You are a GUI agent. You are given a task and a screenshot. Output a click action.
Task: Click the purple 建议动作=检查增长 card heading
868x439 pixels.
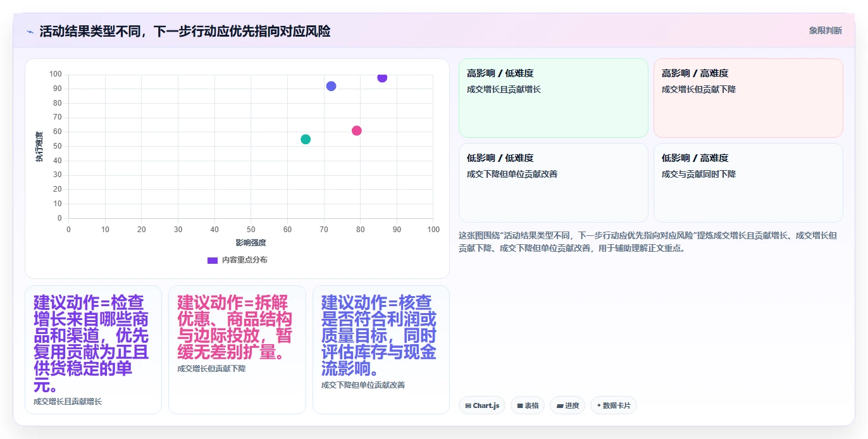point(91,343)
